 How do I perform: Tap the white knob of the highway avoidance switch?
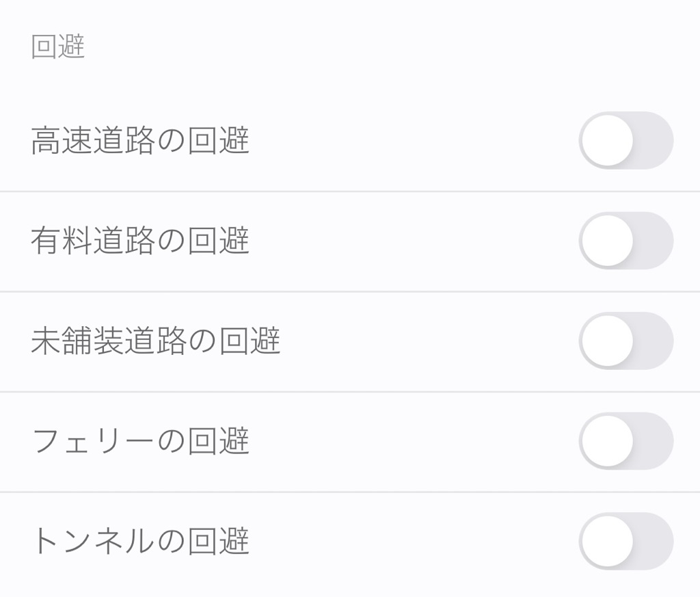[x=608, y=140]
